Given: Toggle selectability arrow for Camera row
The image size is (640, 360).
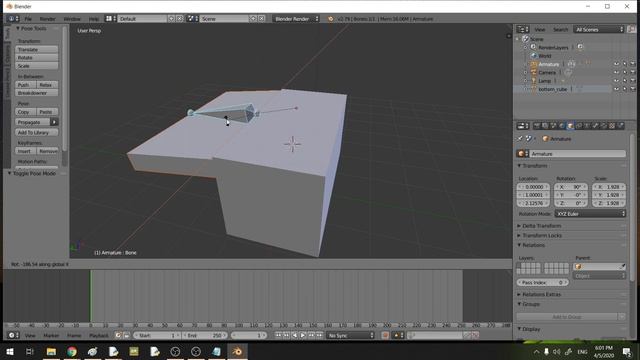Looking at the screenshot, I should tap(624, 73).
